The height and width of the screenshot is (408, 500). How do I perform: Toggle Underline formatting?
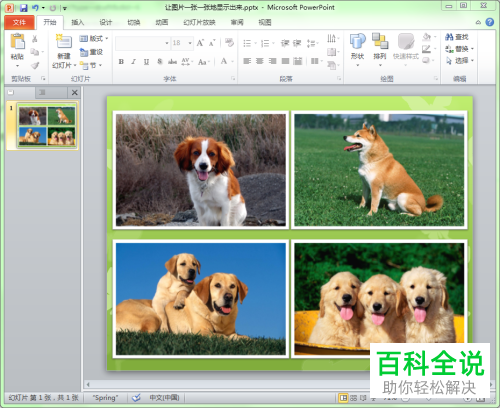[146, 62]
